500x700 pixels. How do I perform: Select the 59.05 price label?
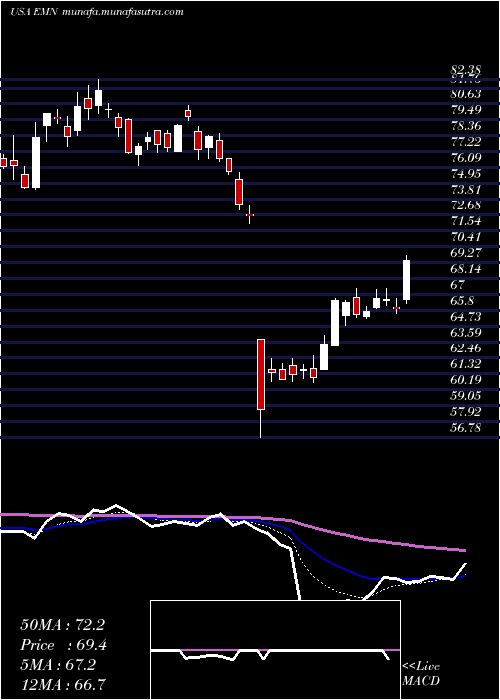[x=466, y=396]
